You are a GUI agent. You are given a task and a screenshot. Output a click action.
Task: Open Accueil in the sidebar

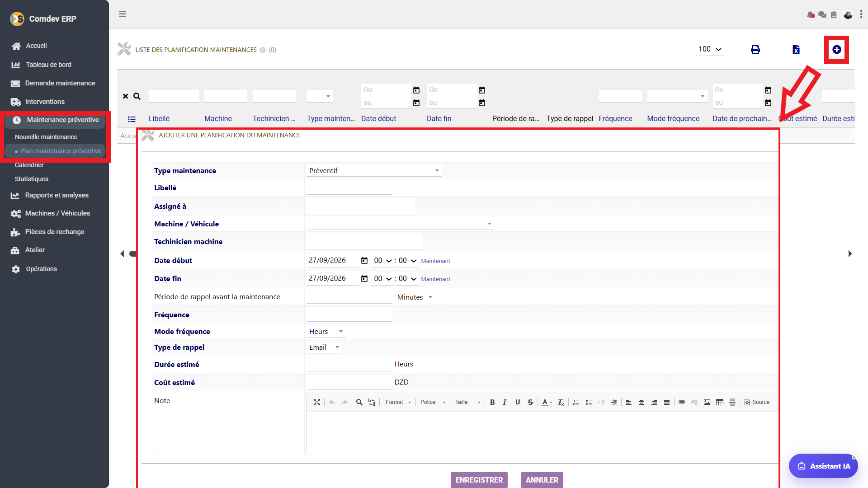click(x=36, y=46)
